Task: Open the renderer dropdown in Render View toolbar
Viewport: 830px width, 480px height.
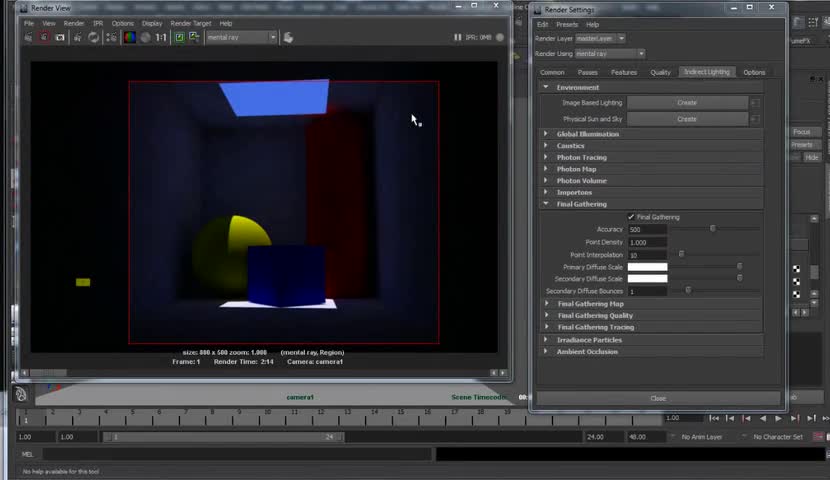Action: (x=241, y=38)
